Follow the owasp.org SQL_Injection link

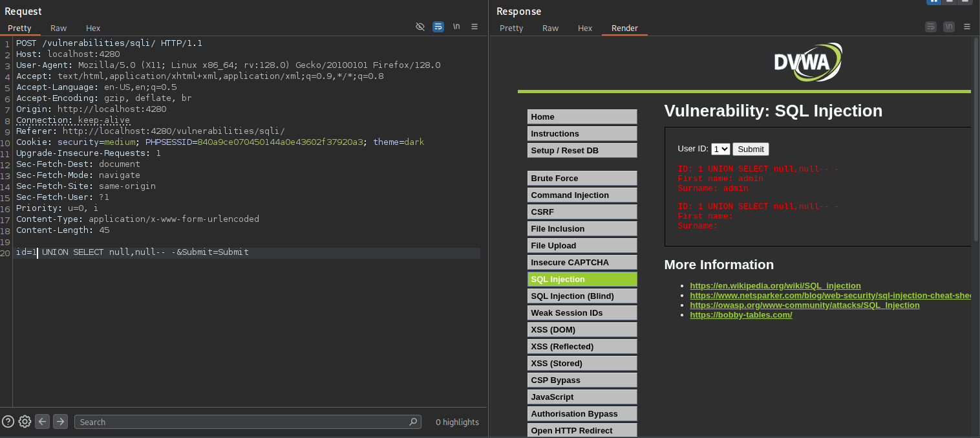pyautogui.click(x=804, y=305)
